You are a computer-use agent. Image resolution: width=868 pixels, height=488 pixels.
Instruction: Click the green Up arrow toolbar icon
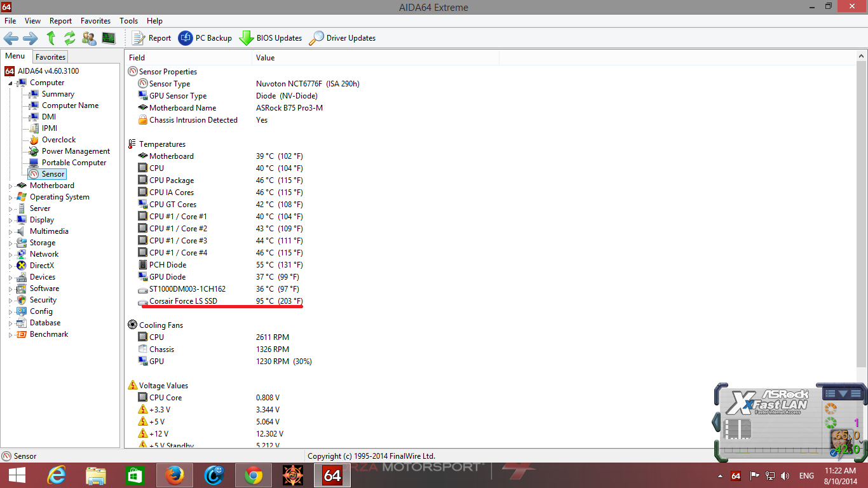(51, 38)
